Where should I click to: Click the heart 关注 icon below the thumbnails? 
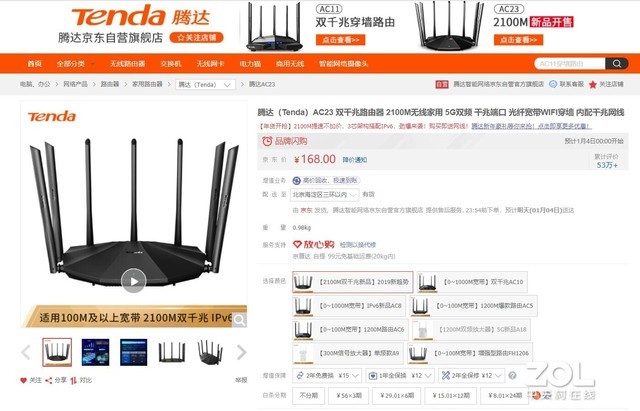coord(24,380)
